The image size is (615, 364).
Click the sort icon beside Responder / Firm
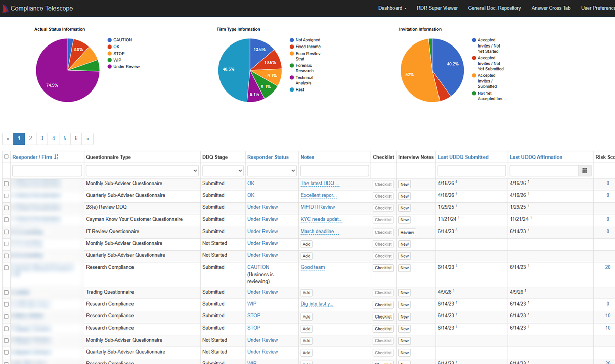pyautogui.click(x=56, y=157)
